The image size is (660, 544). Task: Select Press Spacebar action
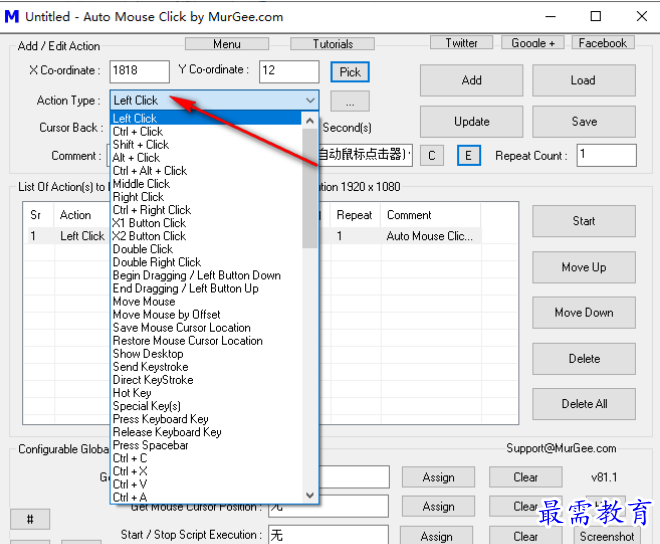tap(206, 445)
